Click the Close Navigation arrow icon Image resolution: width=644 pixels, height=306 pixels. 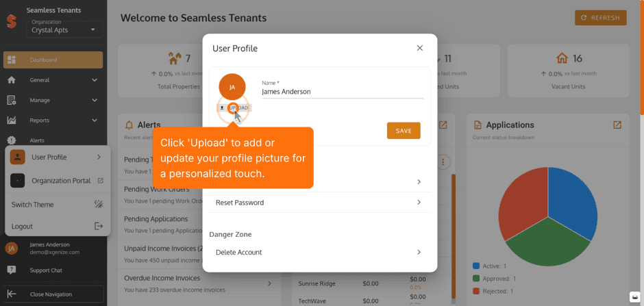[12, 294]
